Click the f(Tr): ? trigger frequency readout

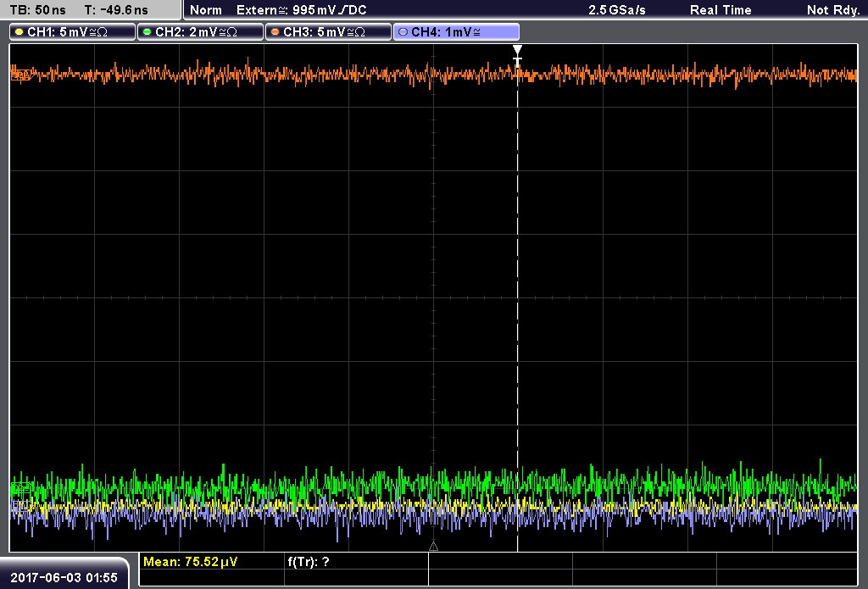coord(309,562)
